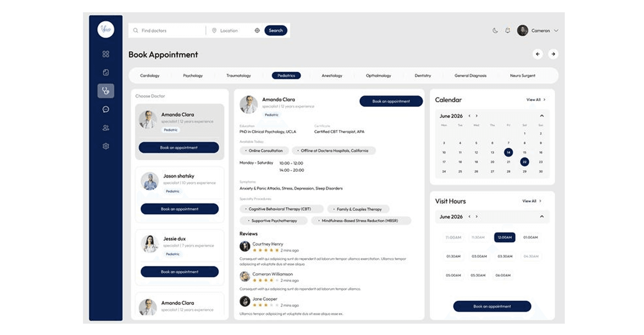Go back with the left arrow button
This screenshot has height=335, width=644.
pos(538,54)
